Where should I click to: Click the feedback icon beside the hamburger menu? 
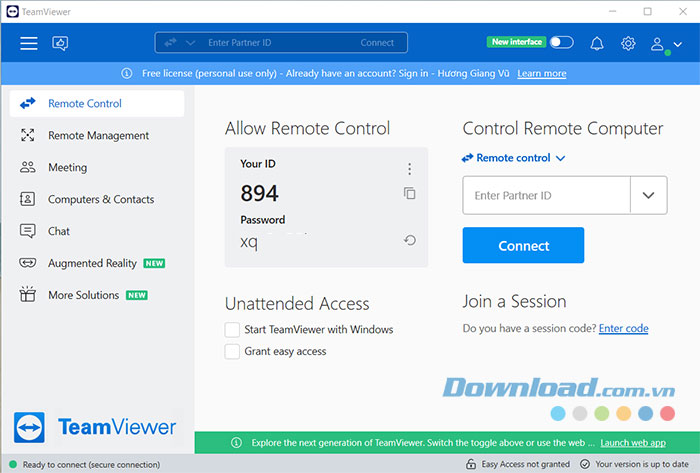(60, 43)
